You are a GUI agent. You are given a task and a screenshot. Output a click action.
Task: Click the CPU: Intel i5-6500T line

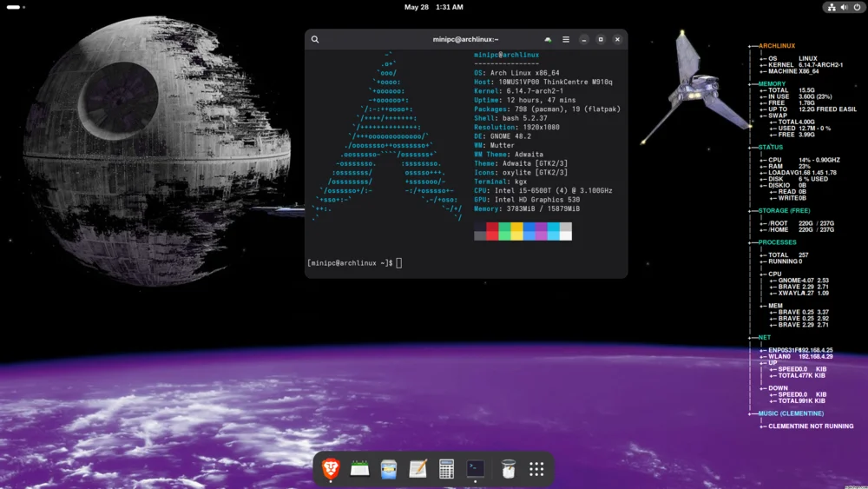tap(543, 190)
